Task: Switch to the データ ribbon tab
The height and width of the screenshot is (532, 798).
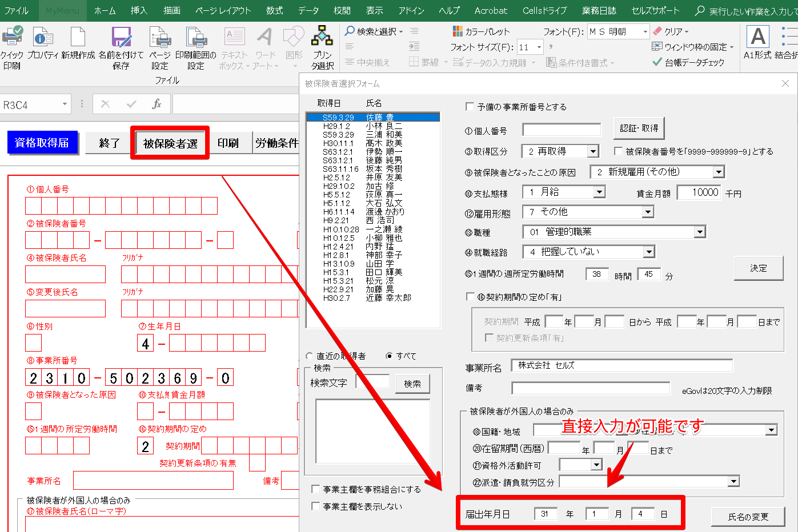Action: point(308,10)
